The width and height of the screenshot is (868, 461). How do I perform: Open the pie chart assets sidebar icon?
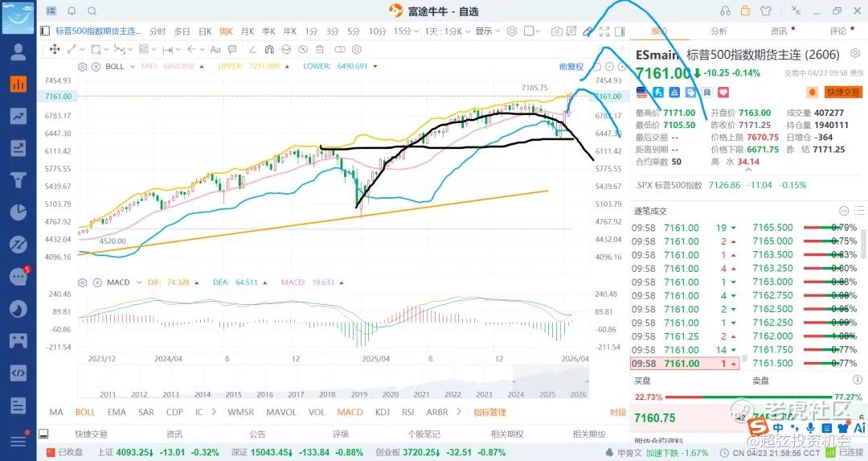point(18,212)
